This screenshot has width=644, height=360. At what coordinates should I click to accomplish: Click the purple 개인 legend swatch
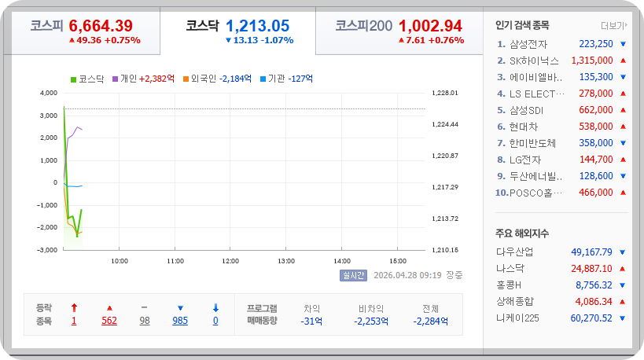pos(116,79)
